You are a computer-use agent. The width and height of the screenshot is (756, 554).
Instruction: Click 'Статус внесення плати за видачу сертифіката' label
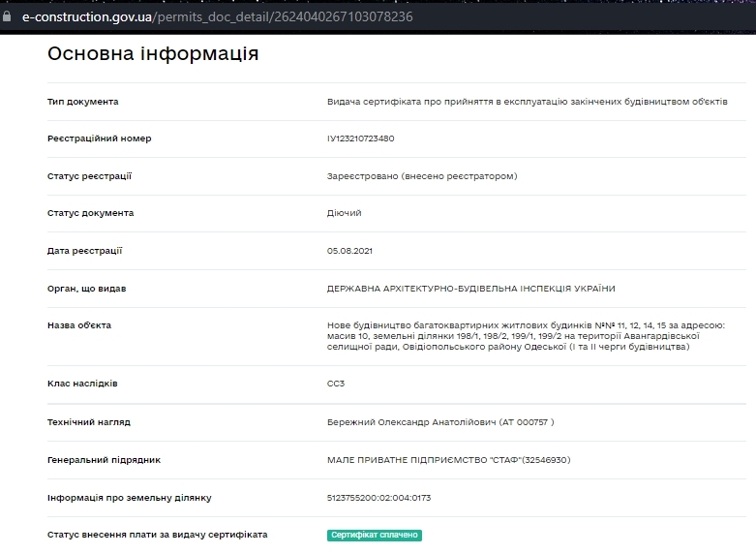click(x=157, y=535)
